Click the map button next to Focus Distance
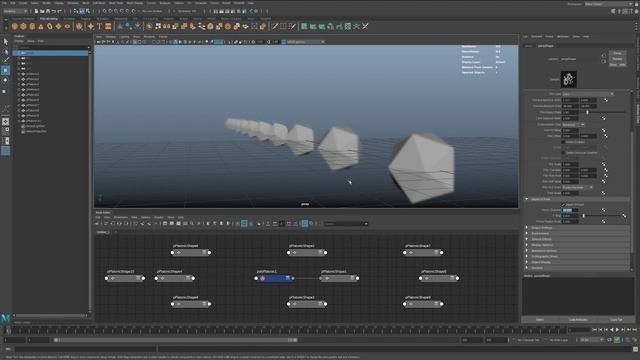The image size is (640, 360). (604, 210)
